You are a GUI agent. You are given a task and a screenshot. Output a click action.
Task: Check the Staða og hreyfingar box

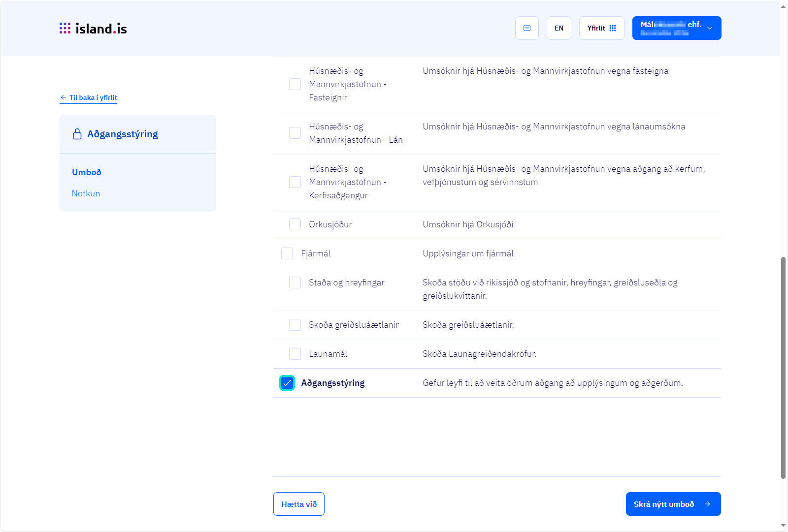click(x=295, y=282)
